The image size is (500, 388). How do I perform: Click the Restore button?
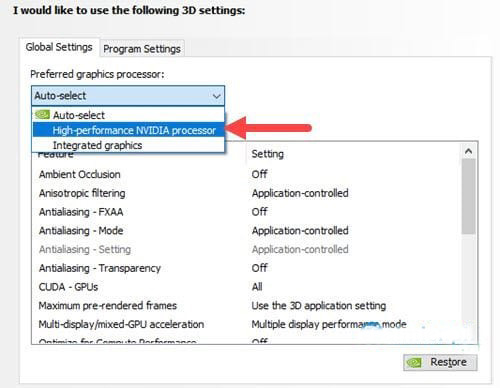point(440,362)
